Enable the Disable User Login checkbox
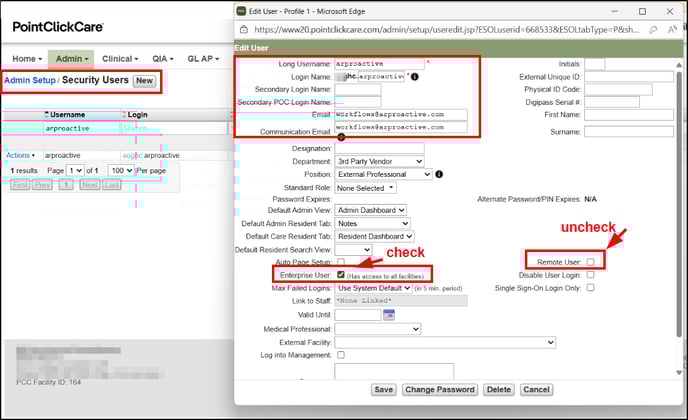688x420 pixels. pyautogui.click(x=591, y=275)
